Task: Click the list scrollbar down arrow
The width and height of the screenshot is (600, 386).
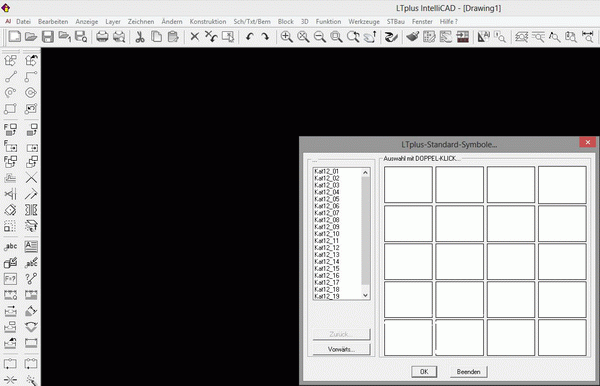Action: (x=365, y=295)
